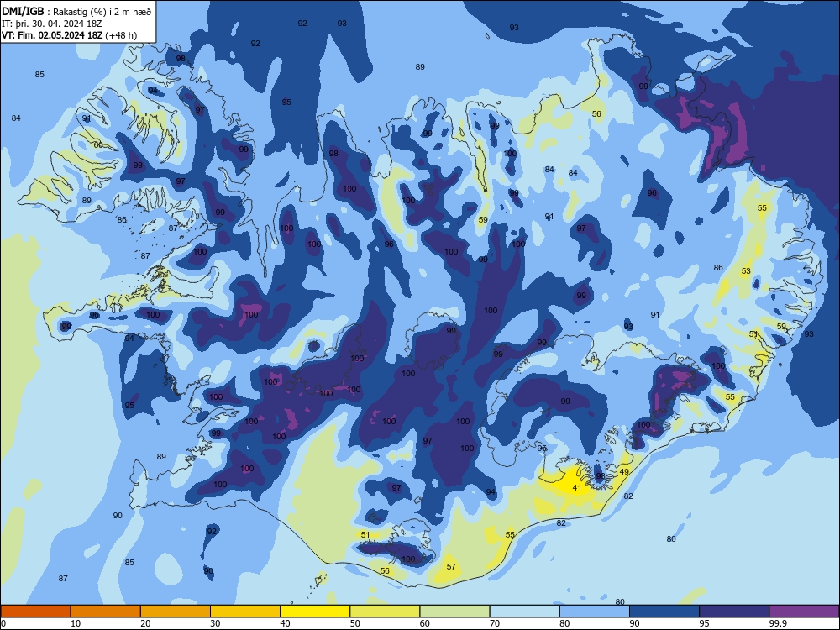Viewport: 840px width, 630px height.
Task: Select the lightest blue 70–80 legend swatch
Action: 524,612
